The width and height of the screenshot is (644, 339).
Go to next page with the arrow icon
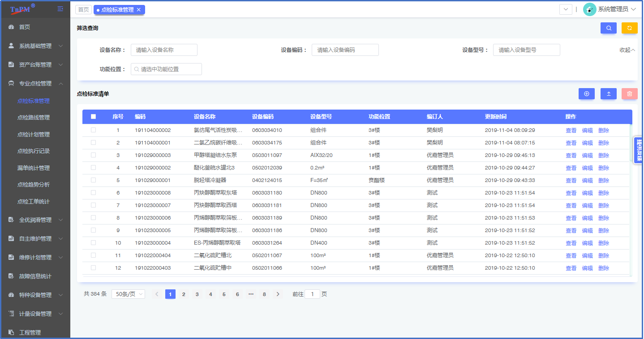coord(278,294)
